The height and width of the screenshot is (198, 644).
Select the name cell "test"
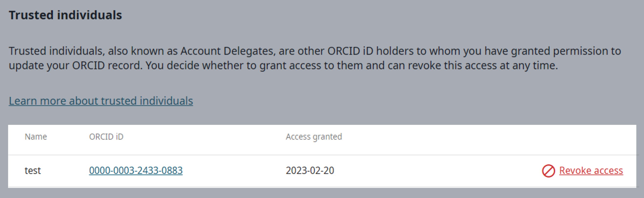point(32,171)
